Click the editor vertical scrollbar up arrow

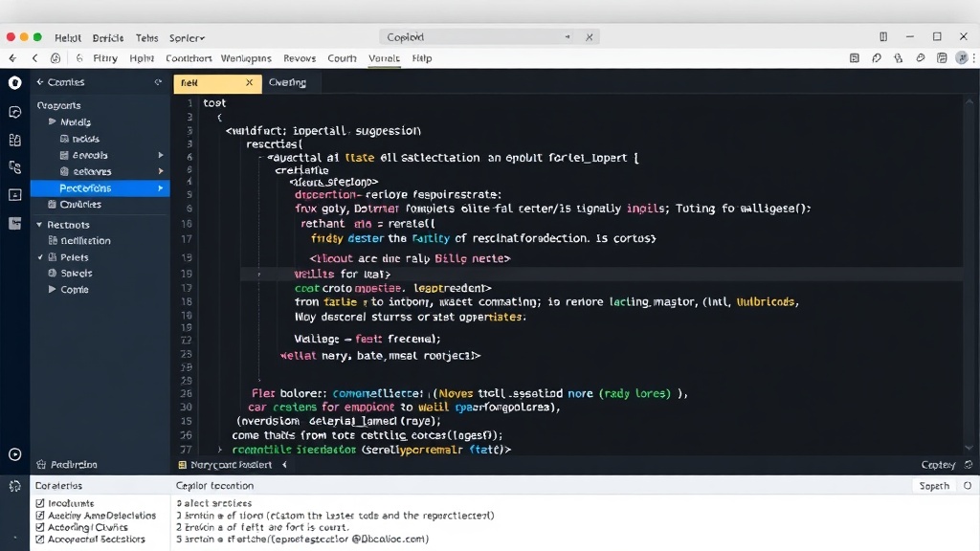pyautogui.click(x=969, y=101)
